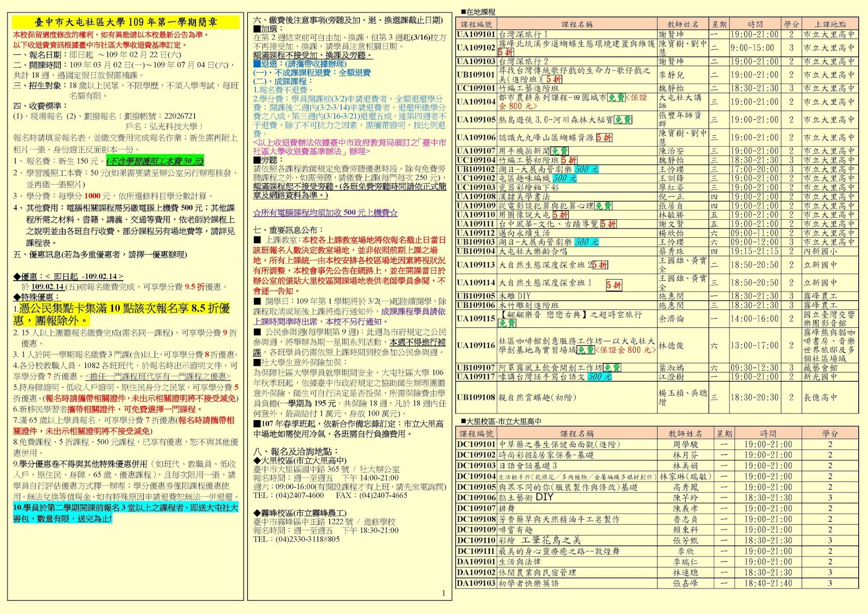Click course name '邁向永續生活'
The height and width of the screenshot is (614, 868).
524,233
